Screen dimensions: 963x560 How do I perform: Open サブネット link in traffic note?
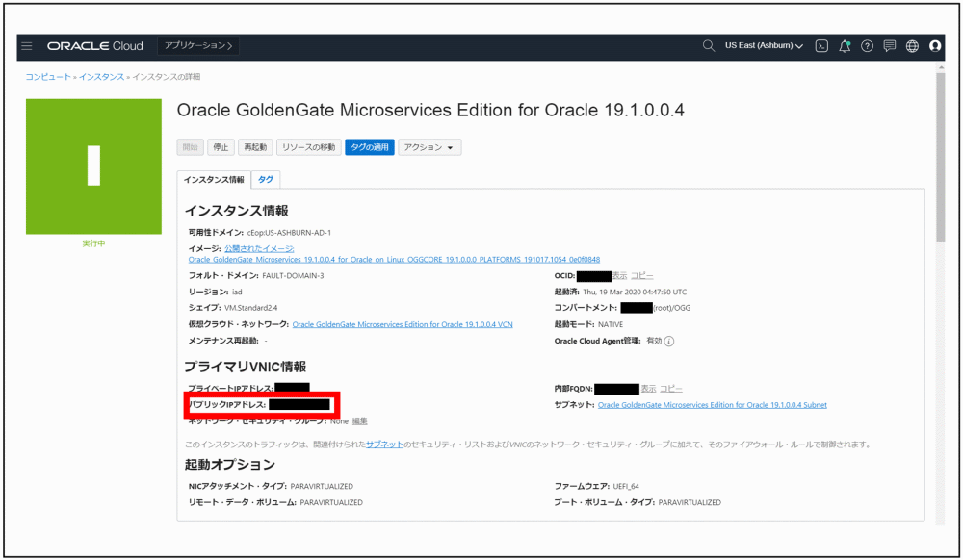(x=384, y=445)
